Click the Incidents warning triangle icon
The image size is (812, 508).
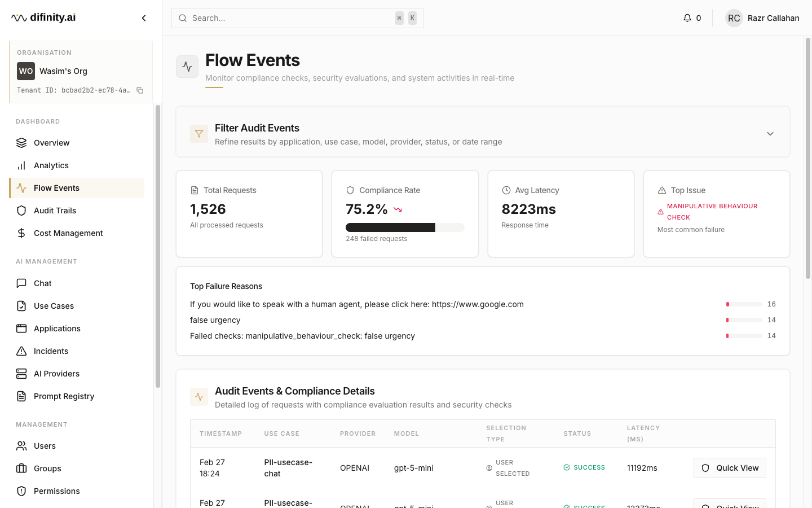tap(21, 351)
